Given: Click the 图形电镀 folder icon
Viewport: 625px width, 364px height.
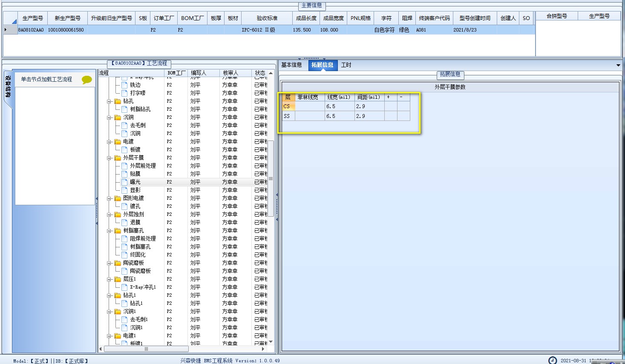Looking at the screenshot, I should (118, 198).
